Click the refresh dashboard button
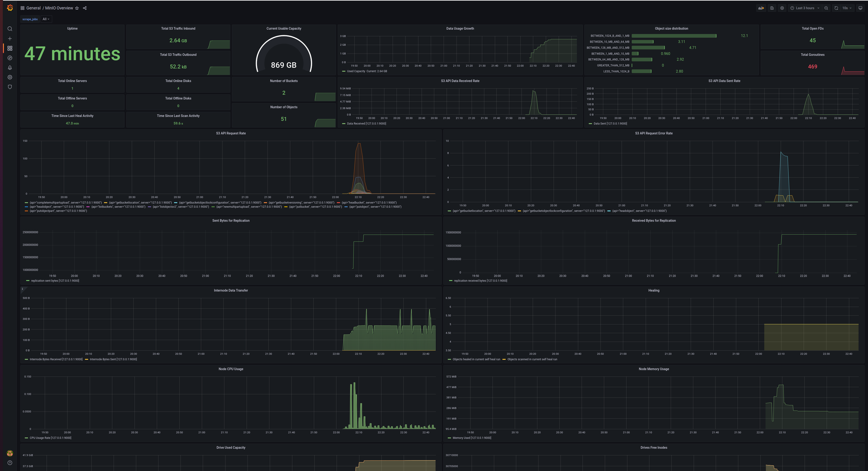The width and height of the screenshot is (868, 471). tap(836, 8)
